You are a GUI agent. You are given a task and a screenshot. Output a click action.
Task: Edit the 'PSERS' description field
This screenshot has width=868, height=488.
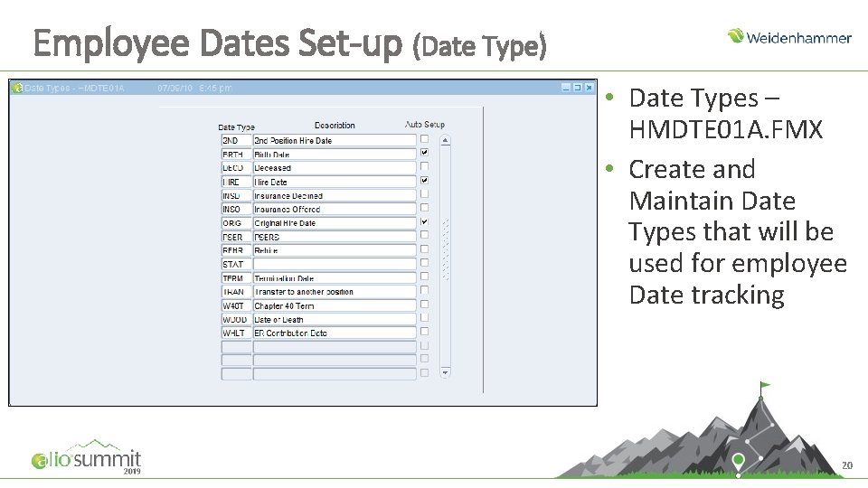pos(335,237)
